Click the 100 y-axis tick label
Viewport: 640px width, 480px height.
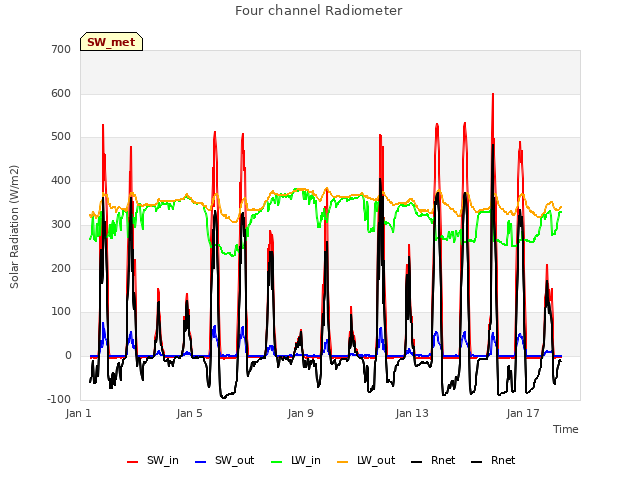point(61,311)
